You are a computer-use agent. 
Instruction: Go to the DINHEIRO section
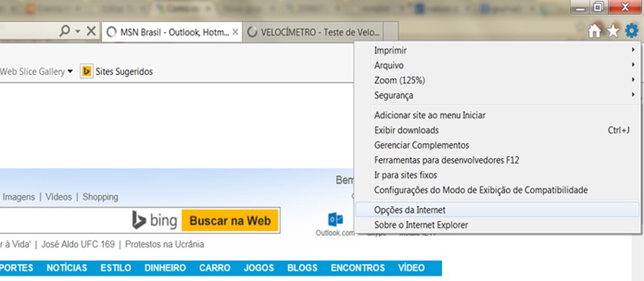(165, 268)
